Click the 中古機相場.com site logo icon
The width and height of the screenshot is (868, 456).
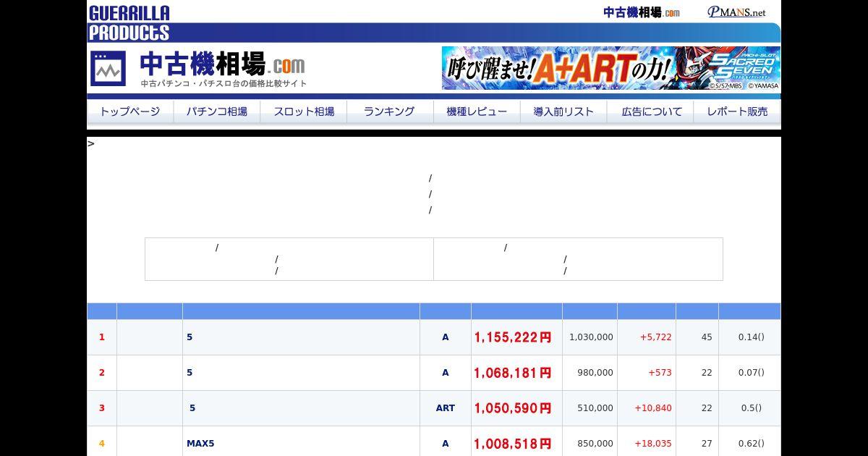[108, 69]
